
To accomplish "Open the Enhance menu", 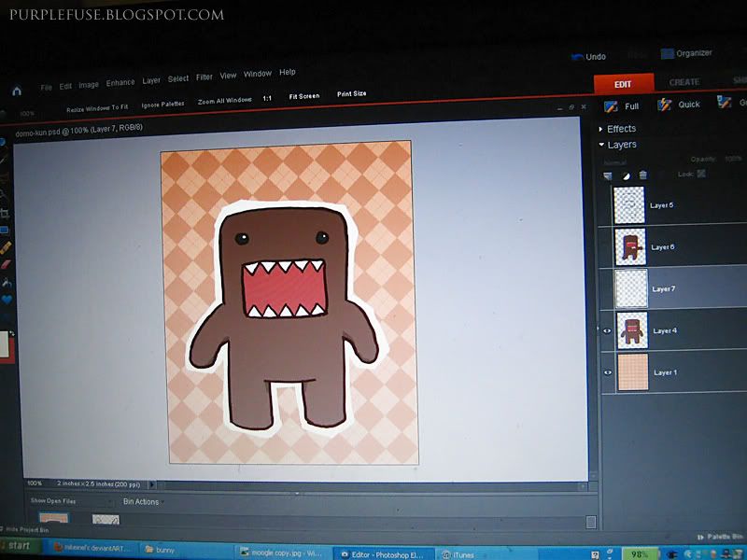I will (120, 83).
